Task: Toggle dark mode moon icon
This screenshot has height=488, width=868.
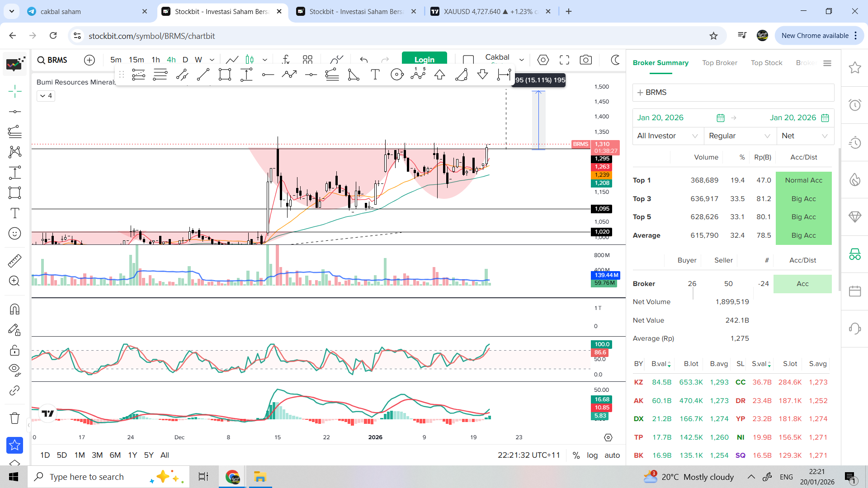Action: pyautogui.click(x=615, y=60)
